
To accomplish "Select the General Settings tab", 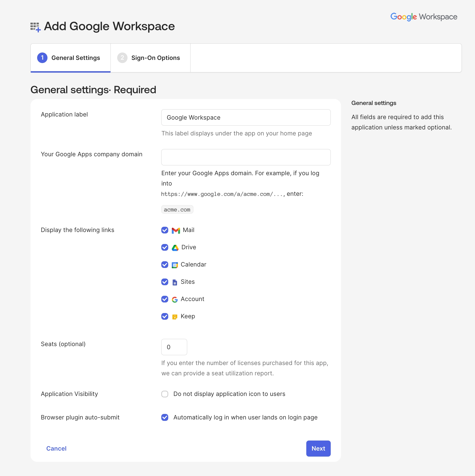I will (70, 58).
